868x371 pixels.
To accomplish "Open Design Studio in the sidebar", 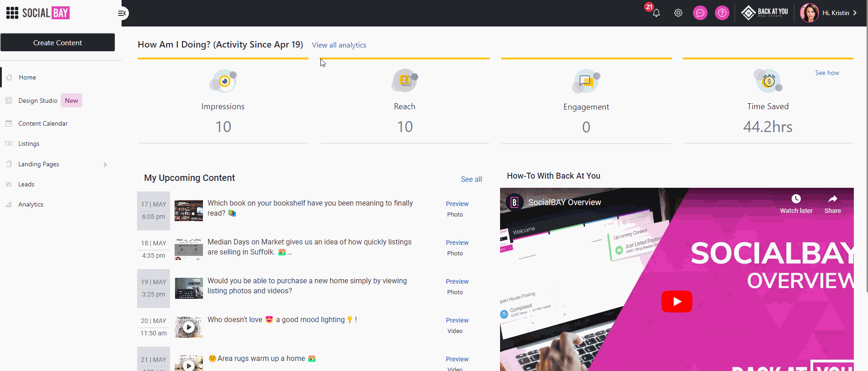I will [38, 101].
